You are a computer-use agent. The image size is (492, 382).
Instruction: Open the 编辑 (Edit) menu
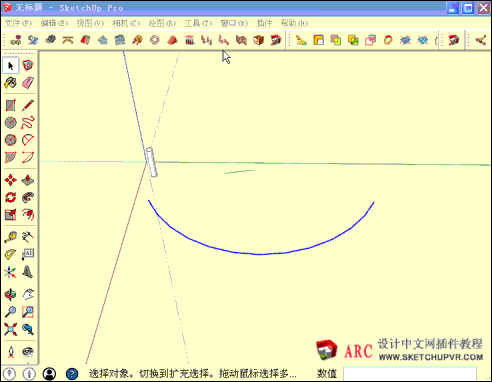tap(54, 23)
